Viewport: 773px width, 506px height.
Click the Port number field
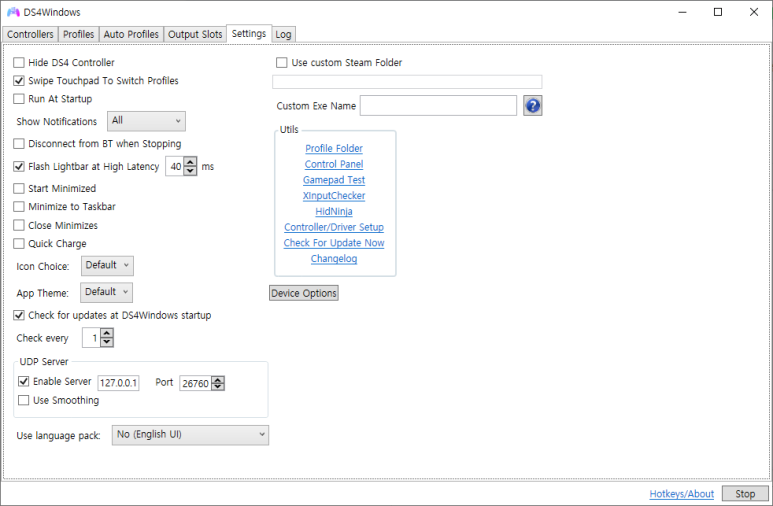196,383
